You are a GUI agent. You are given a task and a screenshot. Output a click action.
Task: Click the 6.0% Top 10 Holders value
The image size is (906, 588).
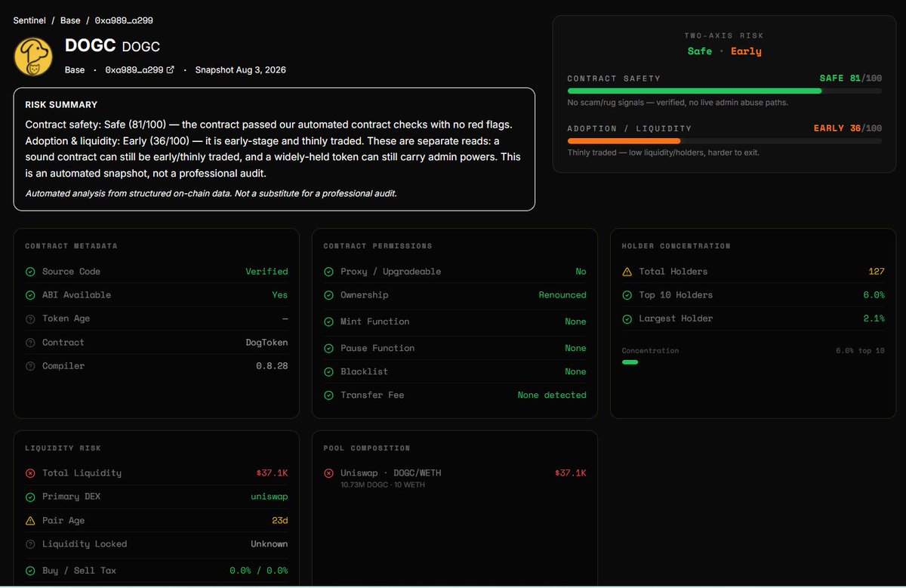pos(874,295)
